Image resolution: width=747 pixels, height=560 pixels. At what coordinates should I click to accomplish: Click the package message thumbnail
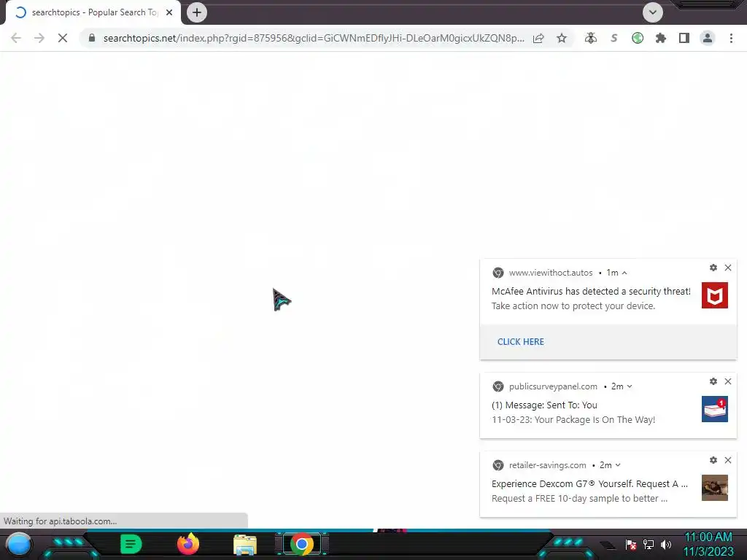coord(715,409)
